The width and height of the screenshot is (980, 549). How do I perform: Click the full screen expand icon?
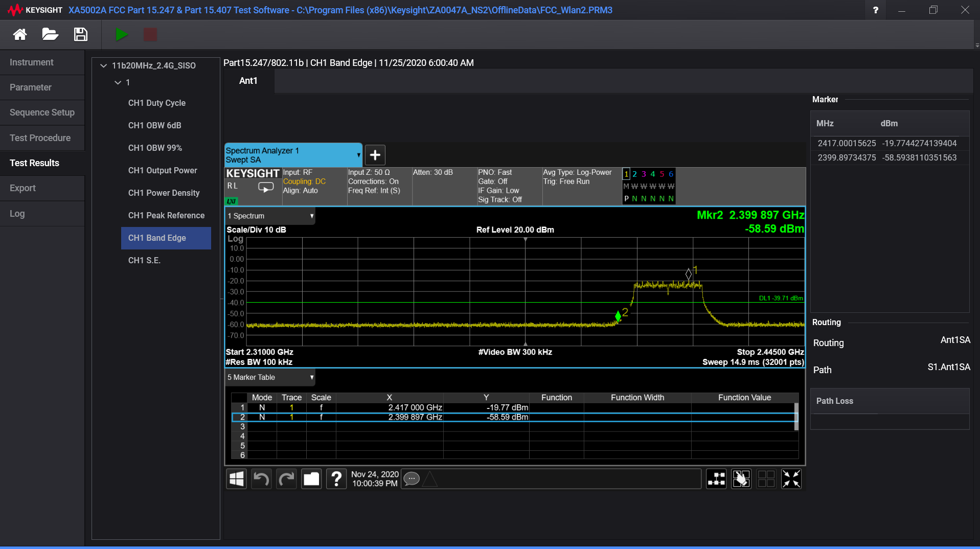791,479
